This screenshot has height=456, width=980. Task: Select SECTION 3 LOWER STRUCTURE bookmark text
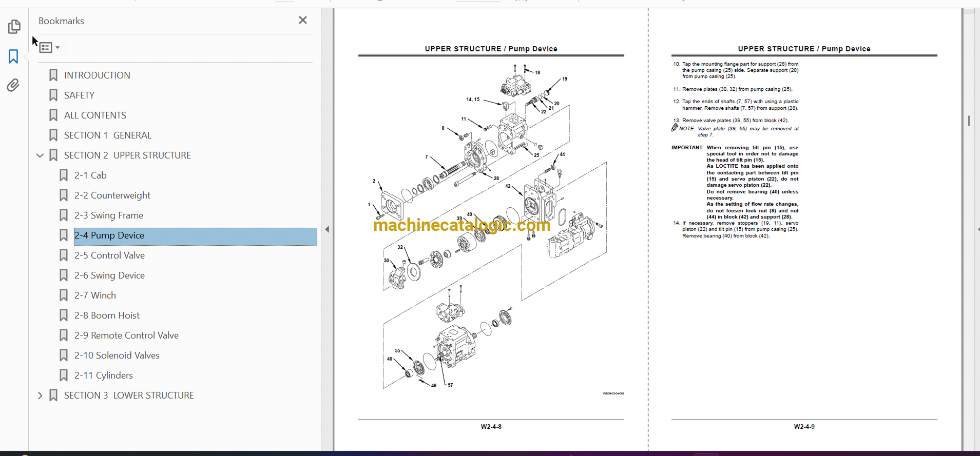point(129,395)
